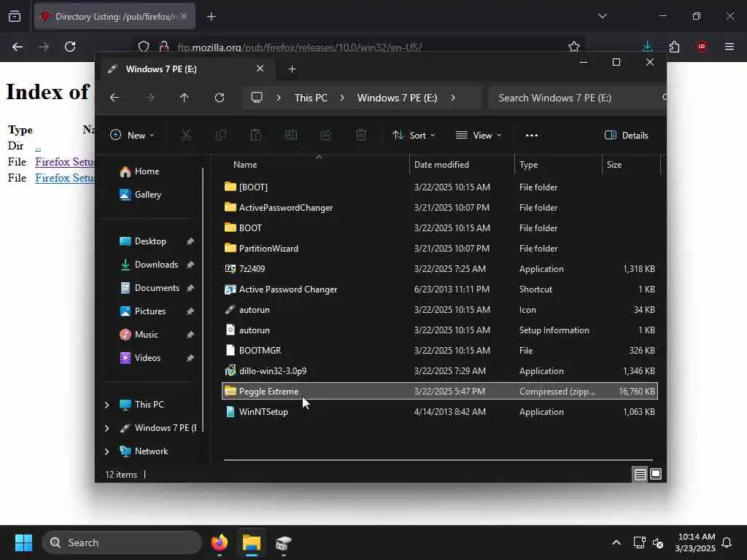747x560 pixels.
Task: Click the tracking protection shield icon
Action: 144,47
